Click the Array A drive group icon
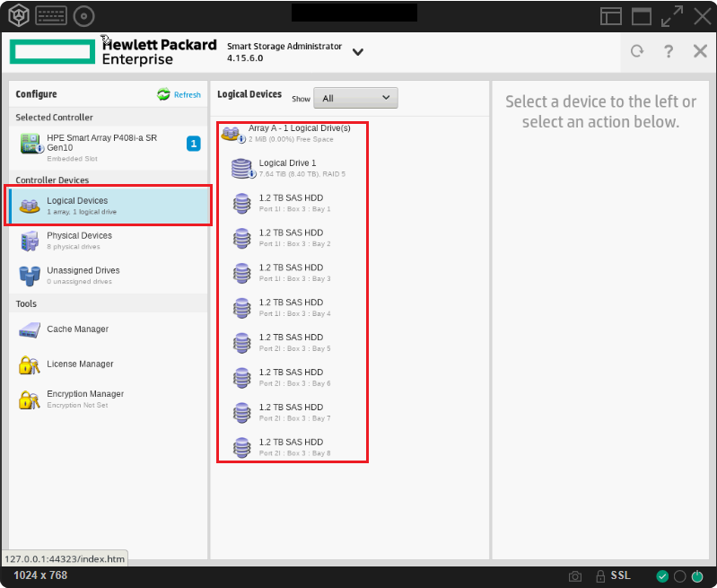This screenshot has height=588, width=717. click(232, 134)
